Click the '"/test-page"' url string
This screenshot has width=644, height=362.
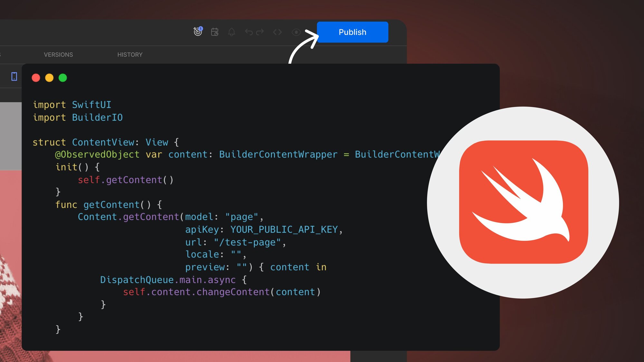[247, 242]
